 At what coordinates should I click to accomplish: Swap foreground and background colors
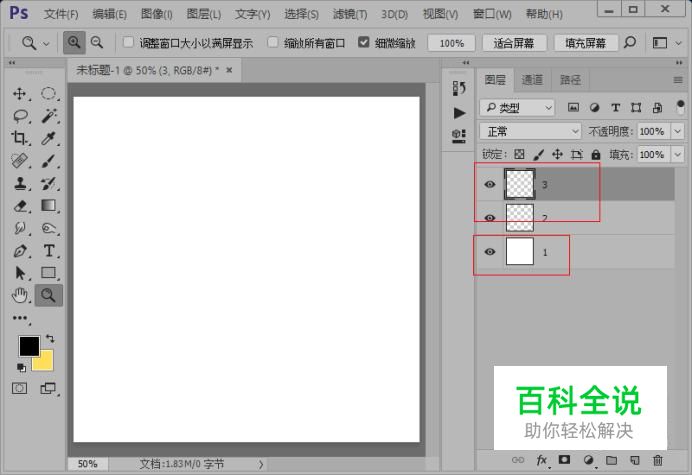coord(50,339)
